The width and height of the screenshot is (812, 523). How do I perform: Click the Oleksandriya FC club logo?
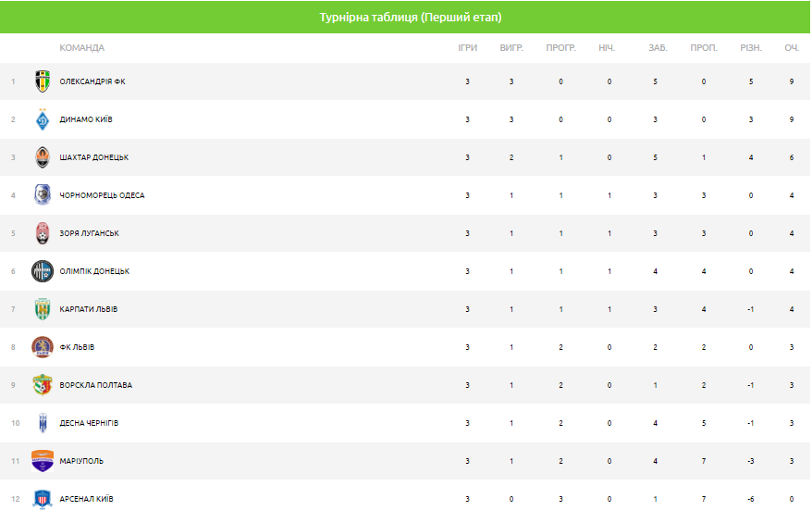(43, 81)
